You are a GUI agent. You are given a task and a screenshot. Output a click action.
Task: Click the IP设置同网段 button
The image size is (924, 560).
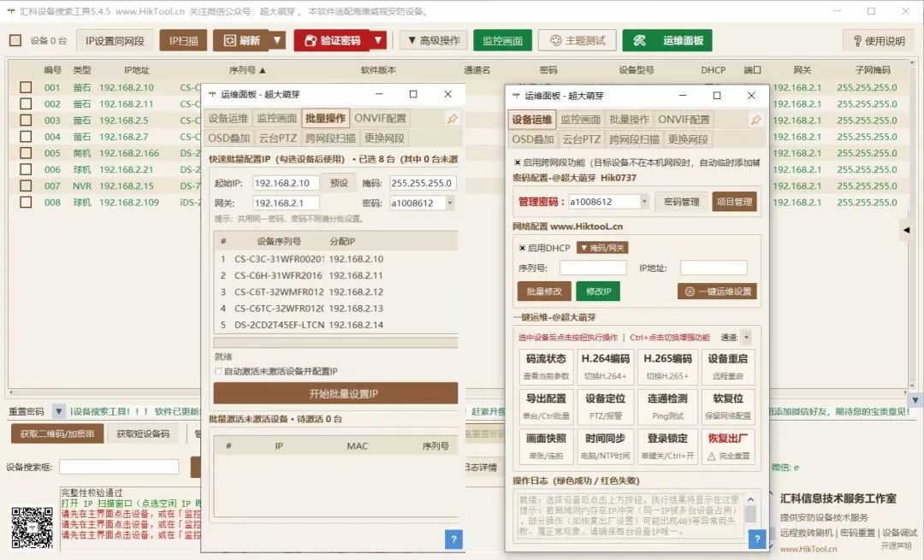pyautogui.click(x=115, y=41)
